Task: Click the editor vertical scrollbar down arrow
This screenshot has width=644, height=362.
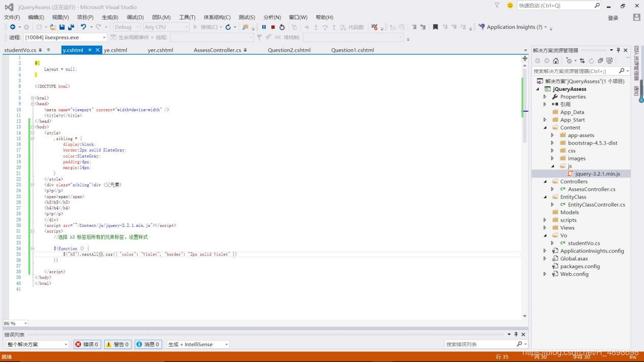Action: [x=525, y=316]
